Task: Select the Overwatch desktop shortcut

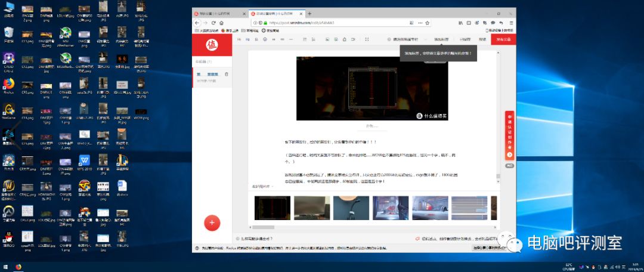Action: point(8,214)
